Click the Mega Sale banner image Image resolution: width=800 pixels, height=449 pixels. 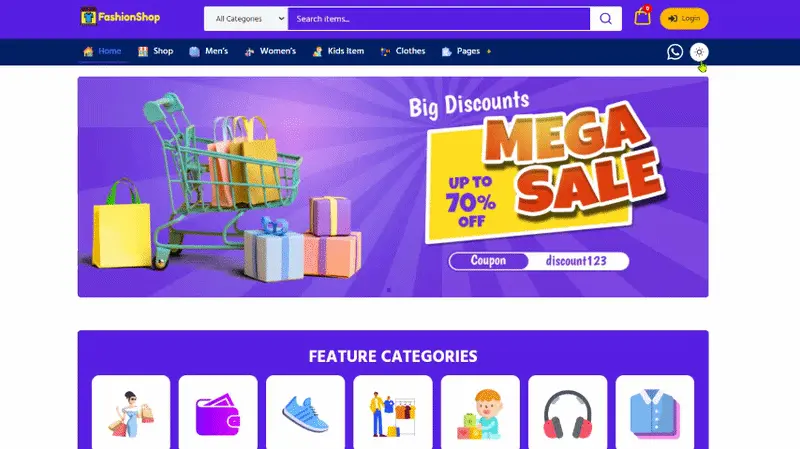393,187
